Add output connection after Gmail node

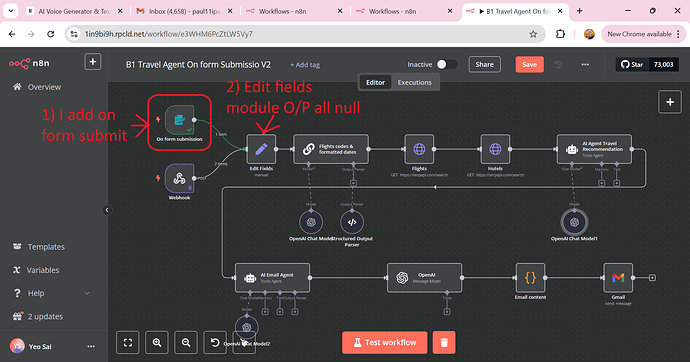[652, 278]
